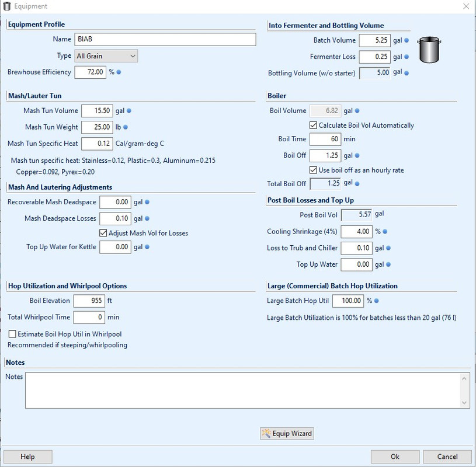Click the Top Up Water for Kettle field
The height and width of the screenshot is (467, 476).
(x=116, y=247)
